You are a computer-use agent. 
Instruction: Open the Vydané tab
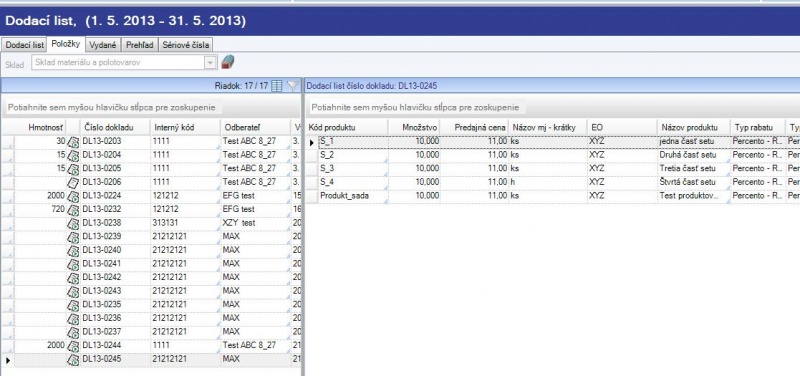[104, 45]
